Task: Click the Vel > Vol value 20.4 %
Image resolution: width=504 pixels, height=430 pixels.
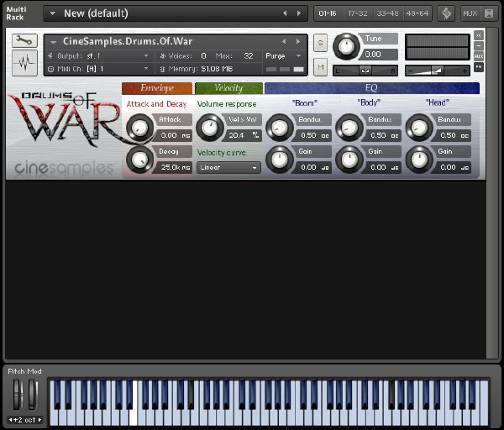Action: coord(244,135)
